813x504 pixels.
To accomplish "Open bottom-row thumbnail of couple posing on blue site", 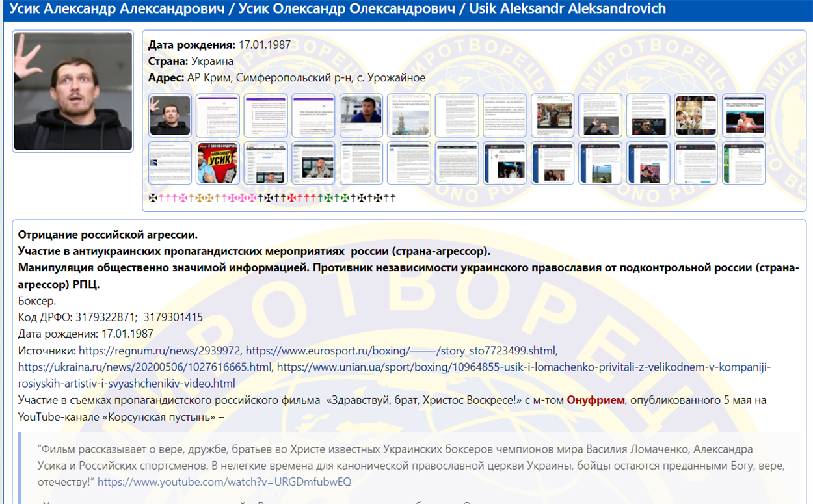I will 553,163.
